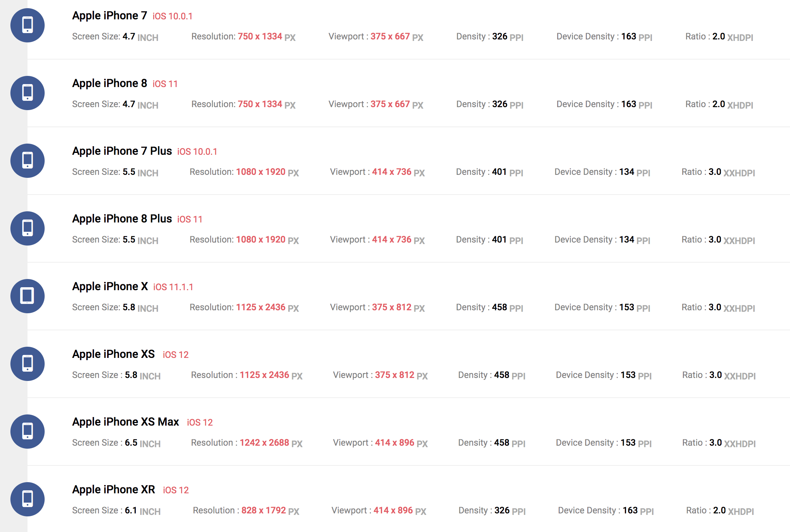Click the iPhone XS device icon

tap(28, 364)
